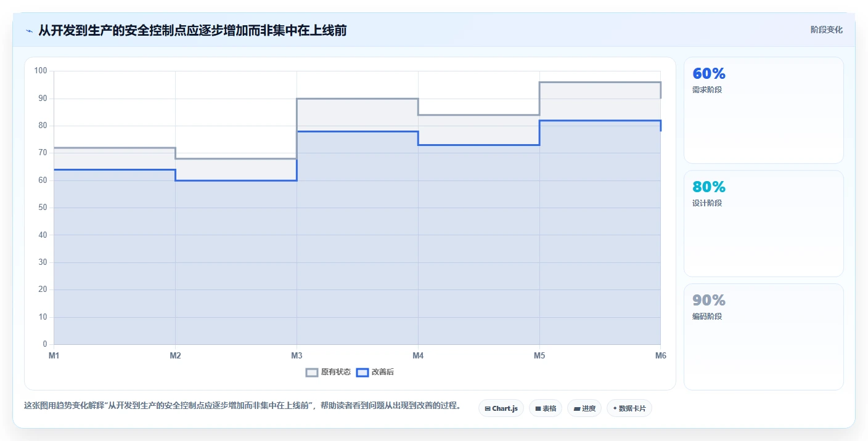Viewport: 868px width, 441px height.
Task: Click the M3 axis label
Action: pos(297,355)
